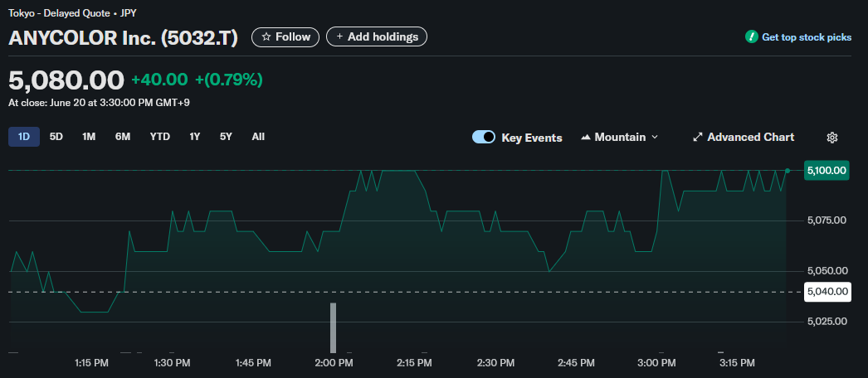Switch to the 6M time range
Screen dimensions: 868x378
click(122, 137)
